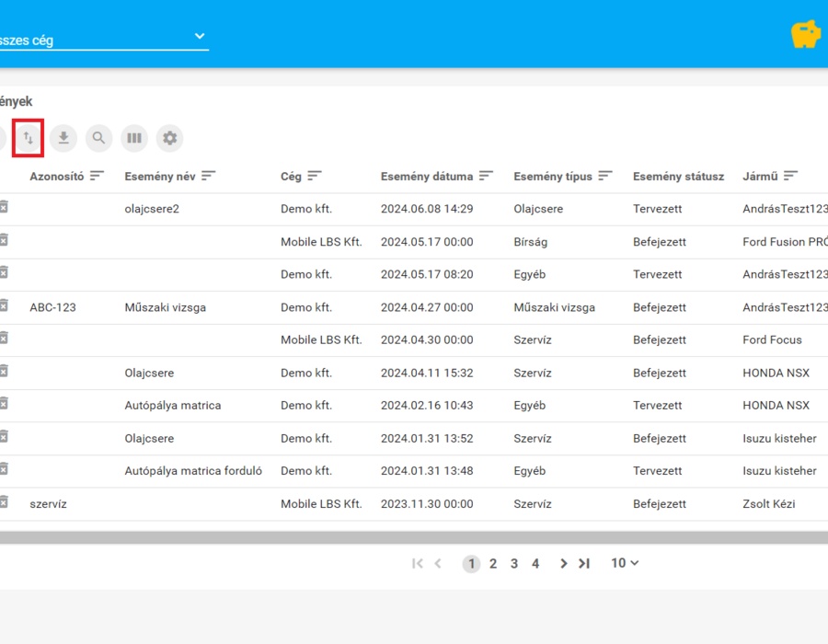The image size is (828, 644).
Task: Click the download toolbar icon
Action: (x=63, y=138)
